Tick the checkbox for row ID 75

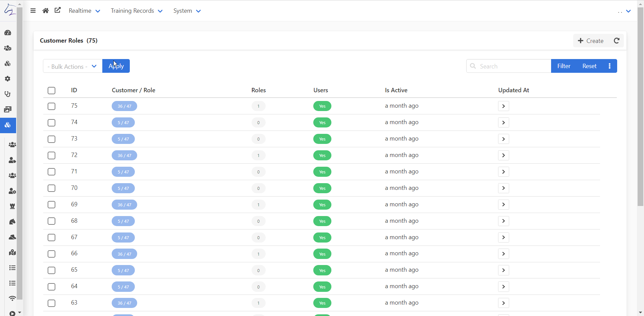coord(51,106)
